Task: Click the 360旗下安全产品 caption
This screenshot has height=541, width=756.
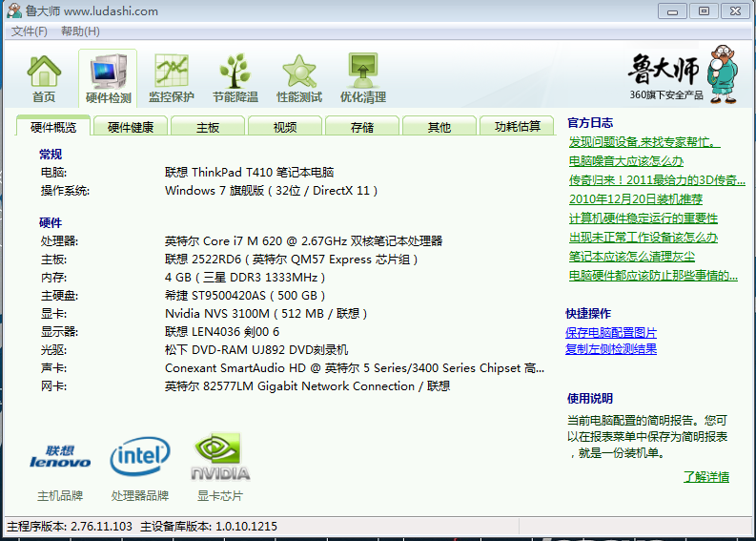Action: pos(665,95)
